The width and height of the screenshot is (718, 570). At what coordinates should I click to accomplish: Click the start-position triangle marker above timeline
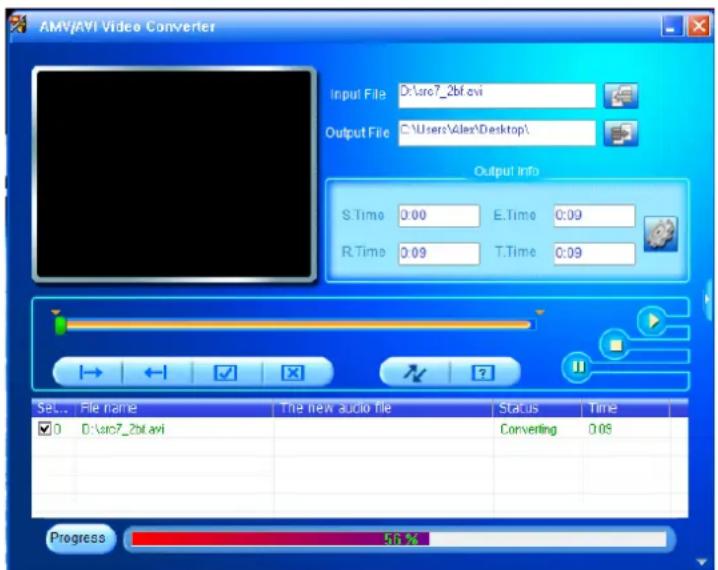point(55,312)
